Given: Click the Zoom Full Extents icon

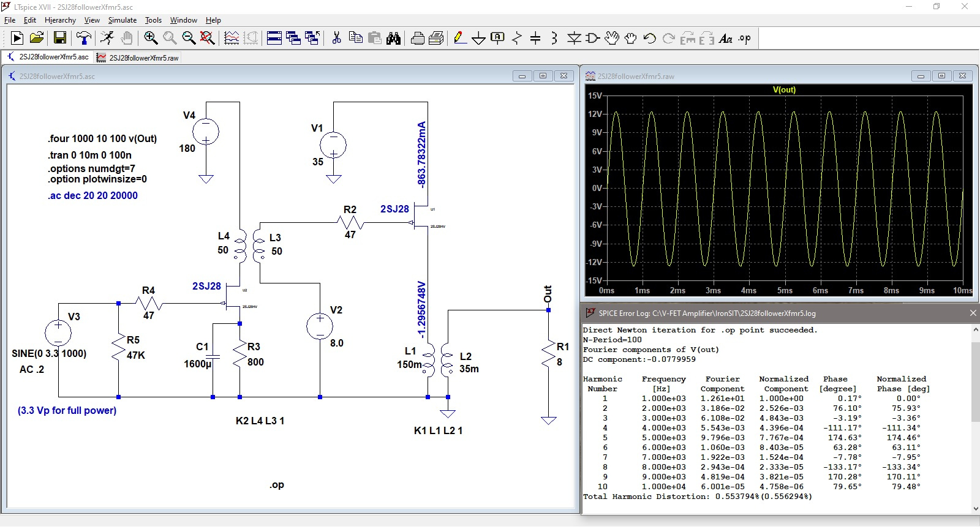Looking at the screenshot, I should coord(208,39).
